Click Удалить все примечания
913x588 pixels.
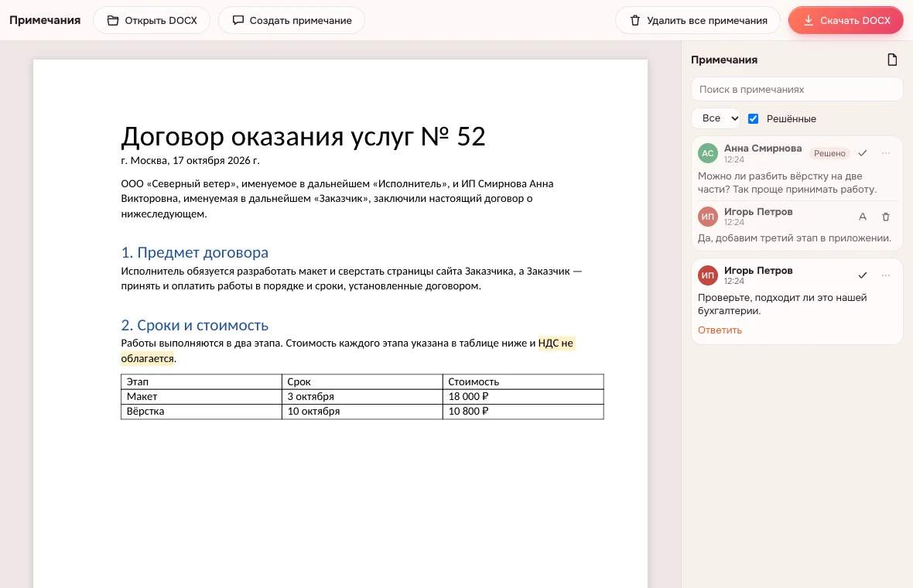[698, 20]
